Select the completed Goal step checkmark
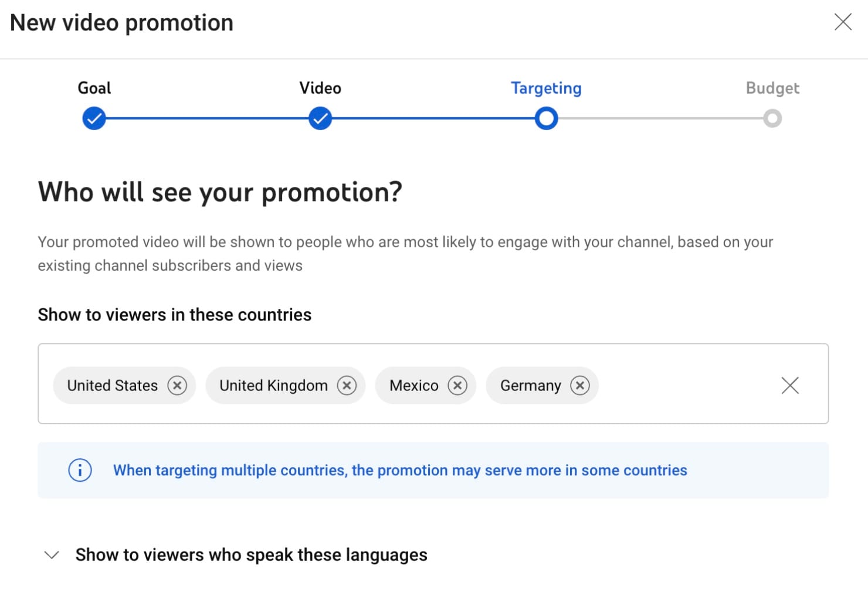 94,118
